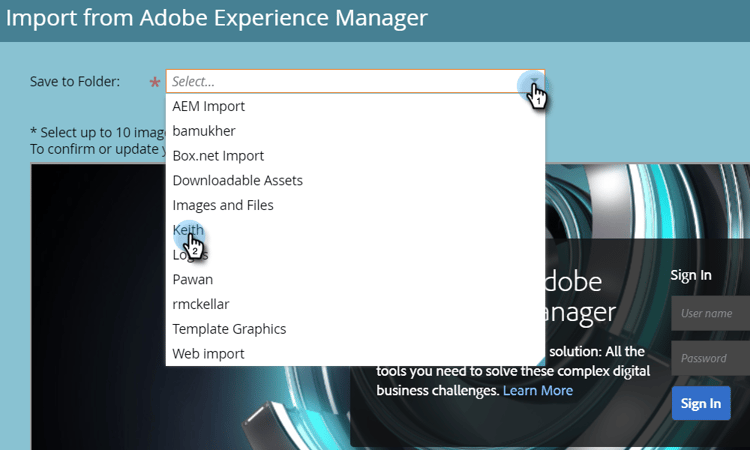
Task: Click the blue Sign In button
Action: (701, 403)
